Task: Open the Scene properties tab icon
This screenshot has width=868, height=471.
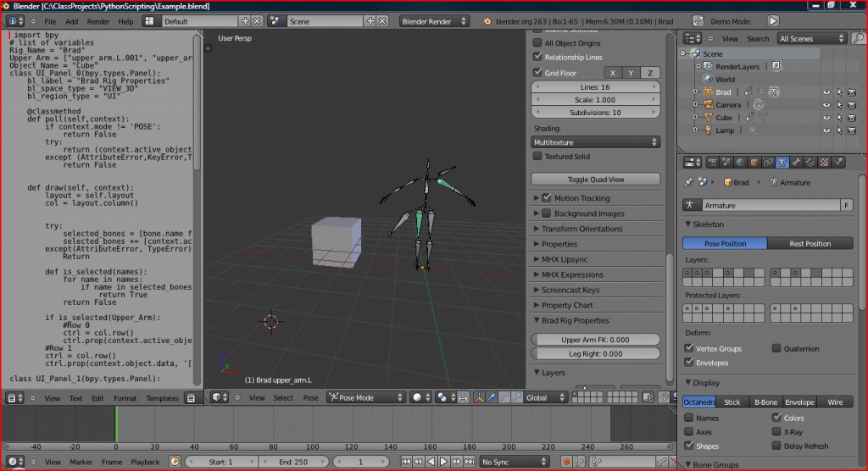Action: (726, 163)
